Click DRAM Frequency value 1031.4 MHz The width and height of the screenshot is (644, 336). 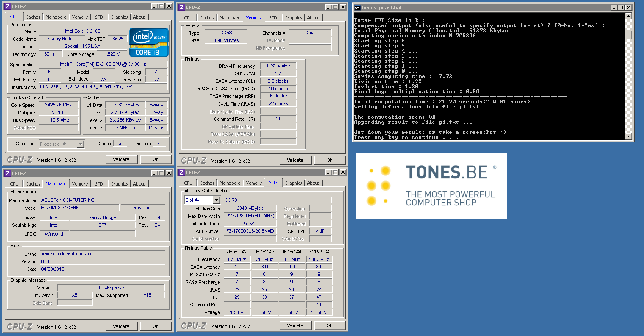click(x=278, y=66)
